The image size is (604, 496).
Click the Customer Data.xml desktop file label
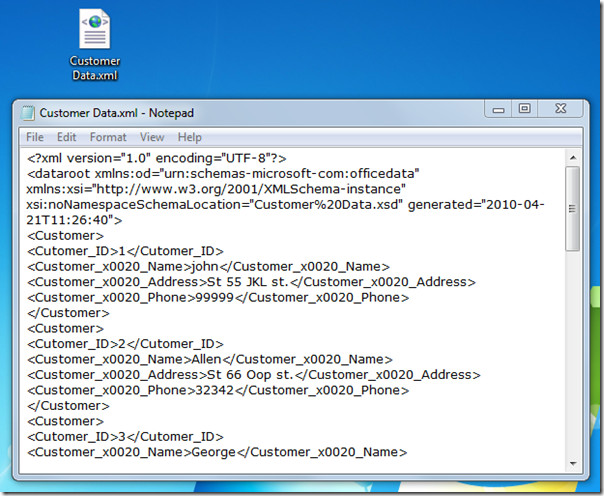pos(95,68)
